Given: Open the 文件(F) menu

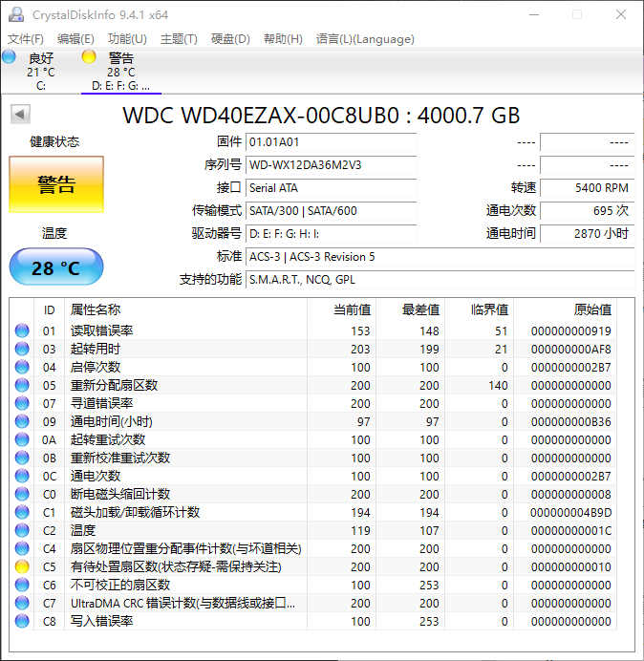Looking at the screenshot, I should tap(25, 39).
